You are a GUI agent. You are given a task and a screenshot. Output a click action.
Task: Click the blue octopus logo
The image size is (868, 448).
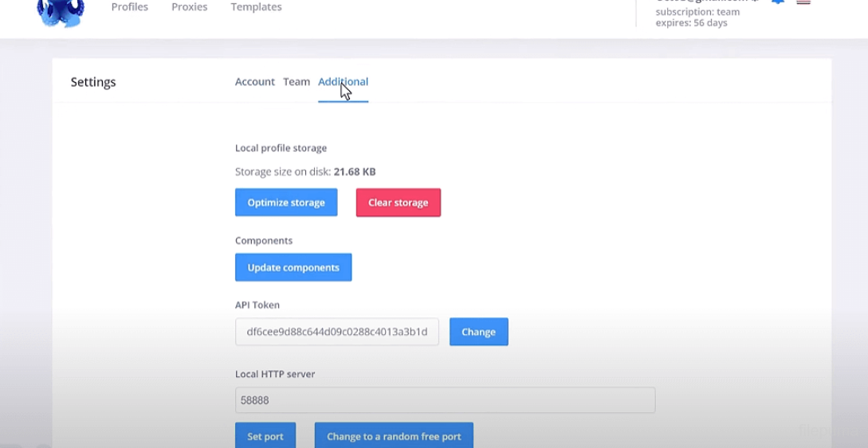pos(61,12)
